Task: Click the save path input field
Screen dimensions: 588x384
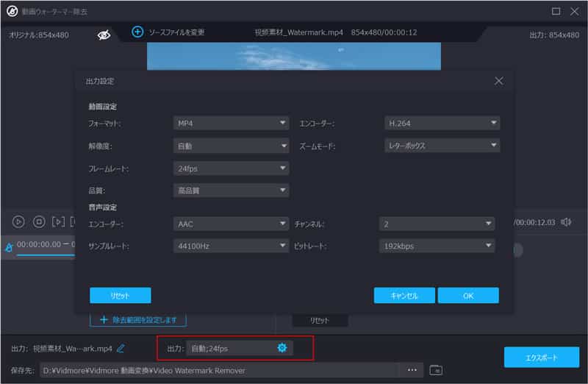Action: (220, 369)
